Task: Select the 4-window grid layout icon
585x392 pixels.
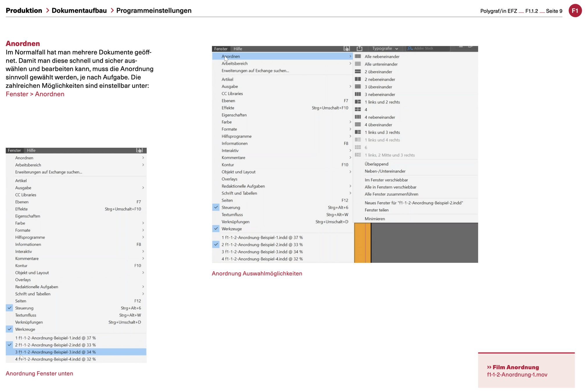Action: (358, 109)
